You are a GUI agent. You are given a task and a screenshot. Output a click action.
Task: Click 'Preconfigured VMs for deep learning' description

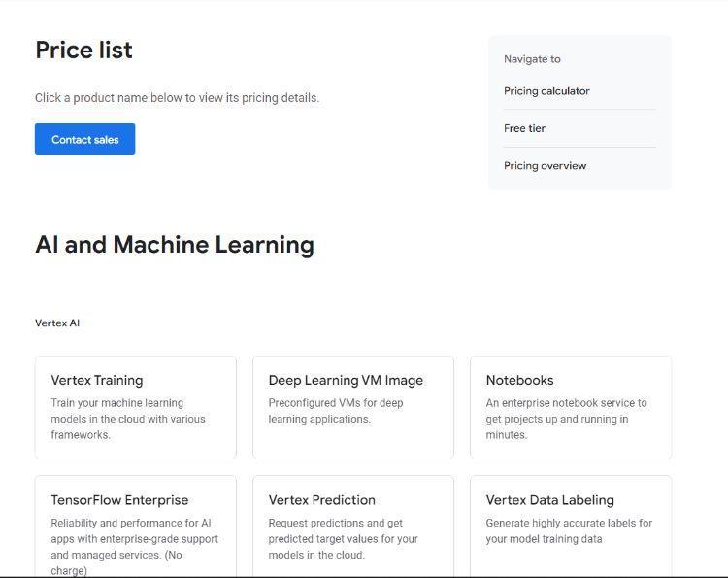tap(336, 411)
